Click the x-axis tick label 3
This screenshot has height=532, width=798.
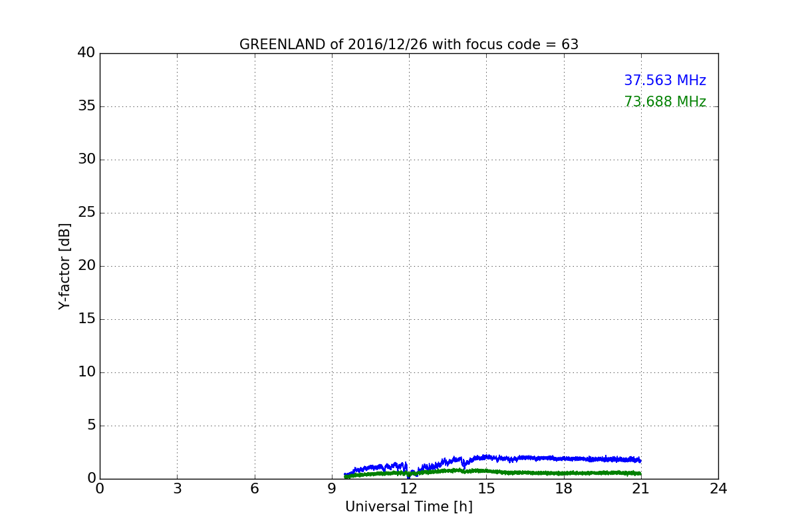pyautogui.click(x=177, y=489)
